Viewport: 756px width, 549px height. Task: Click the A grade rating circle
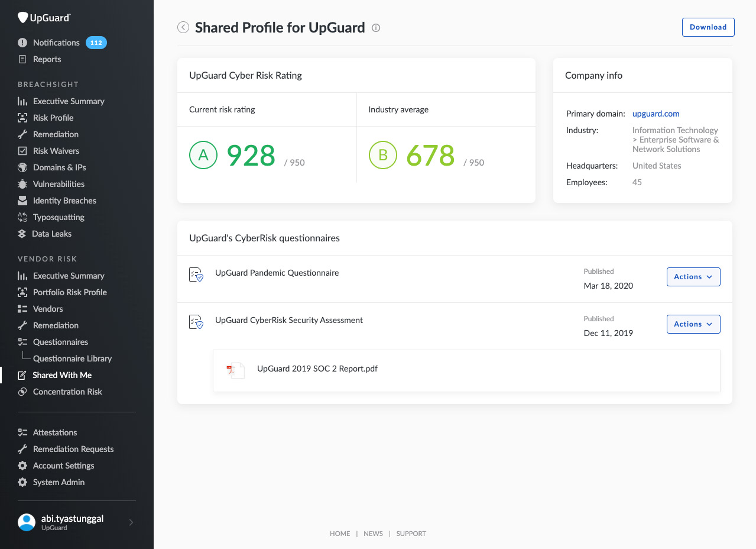(203, 155)
